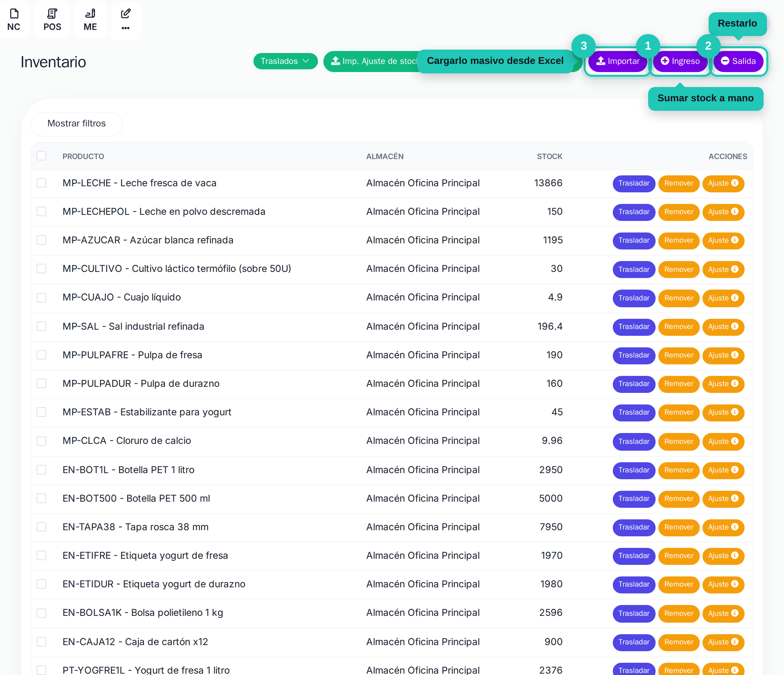Click the info icon on MP-LECHE Ajuste

(x=735, y=183)
